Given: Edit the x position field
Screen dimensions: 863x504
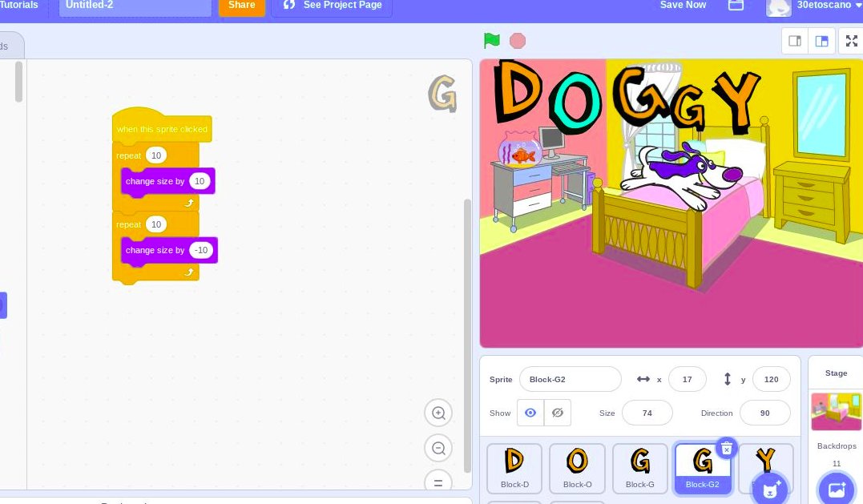Looking at the screenshot, I should coord(687,379).
